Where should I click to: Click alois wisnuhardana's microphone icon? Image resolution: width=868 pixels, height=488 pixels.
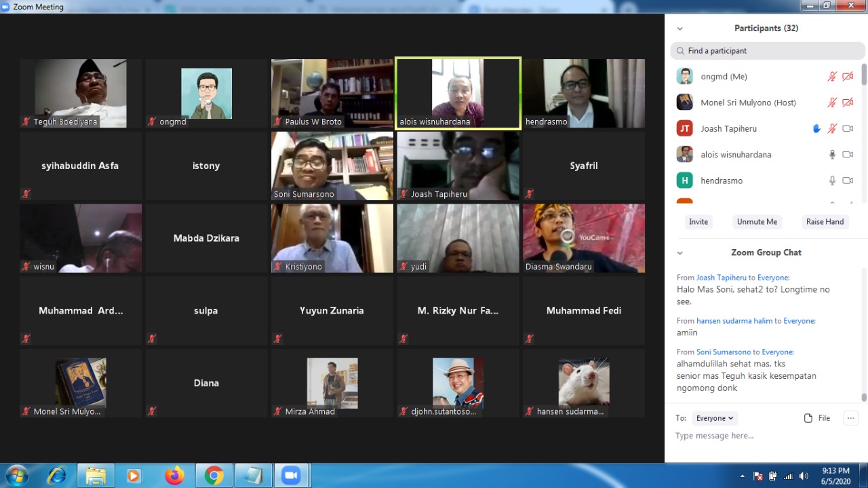pos(832,155)
